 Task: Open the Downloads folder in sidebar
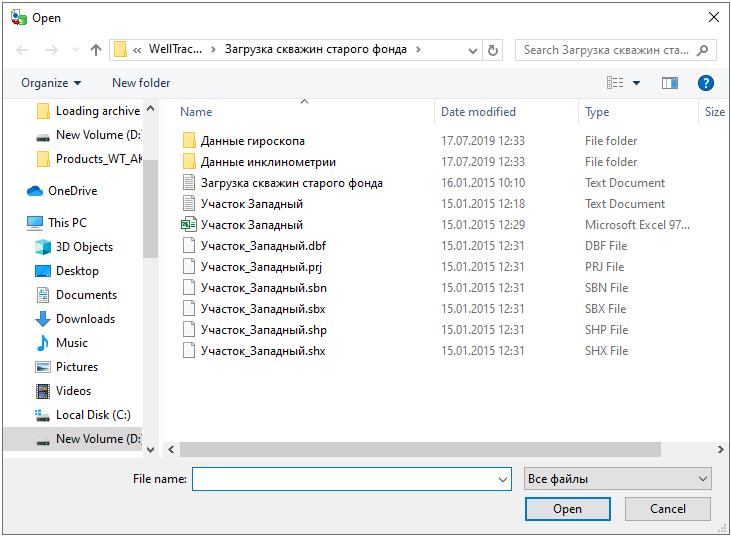coord(85,319)
